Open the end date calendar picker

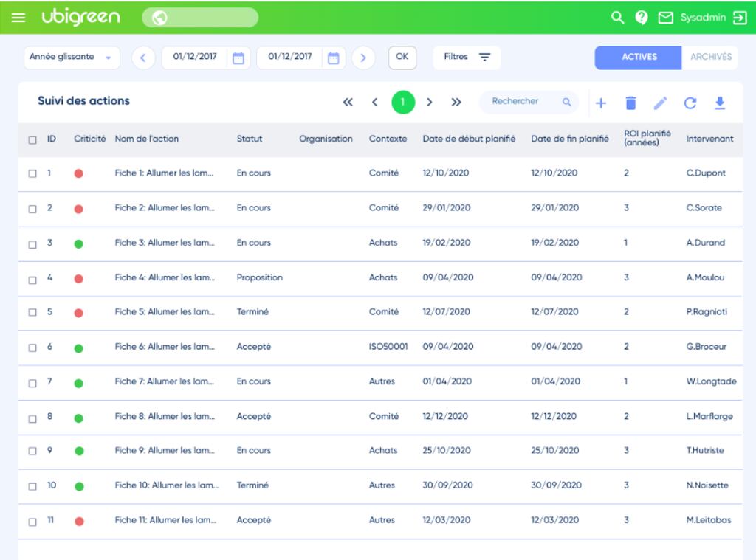click(333, 58)
